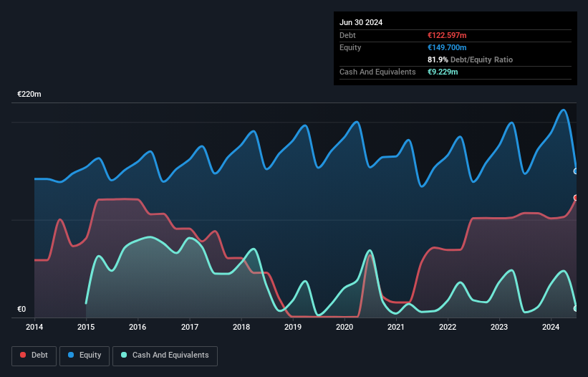Toggle Cash And Equivalents legend button
Image resolution: width=588 pixels, height=377 pixels.
(x=165, y=355)
